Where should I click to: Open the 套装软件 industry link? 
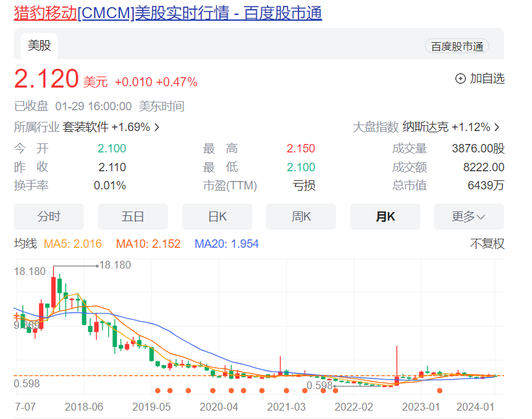point(86,127)
